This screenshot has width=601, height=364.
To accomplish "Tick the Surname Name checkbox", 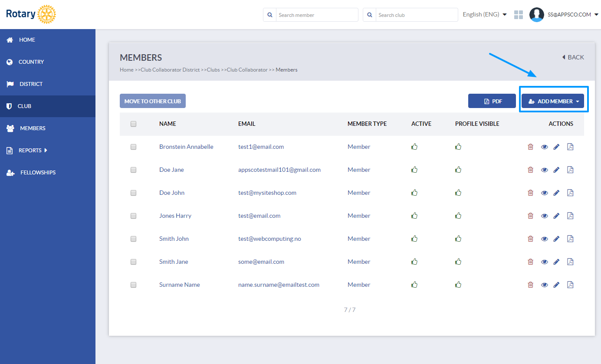I will coord(133,285).
